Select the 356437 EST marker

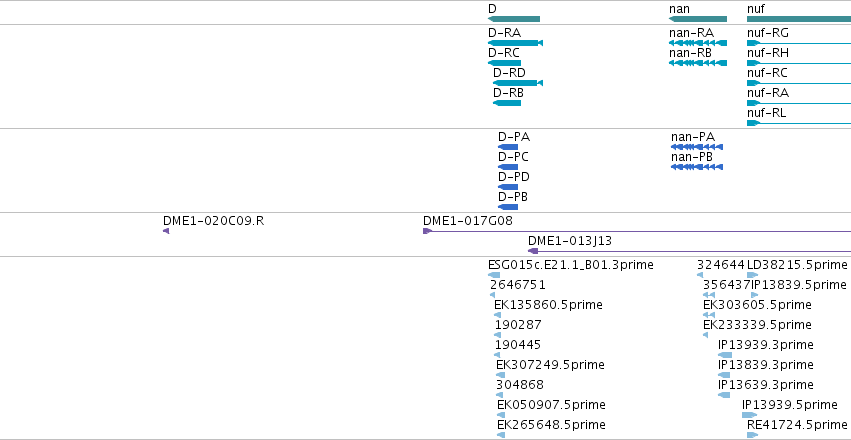pos(709,295)
